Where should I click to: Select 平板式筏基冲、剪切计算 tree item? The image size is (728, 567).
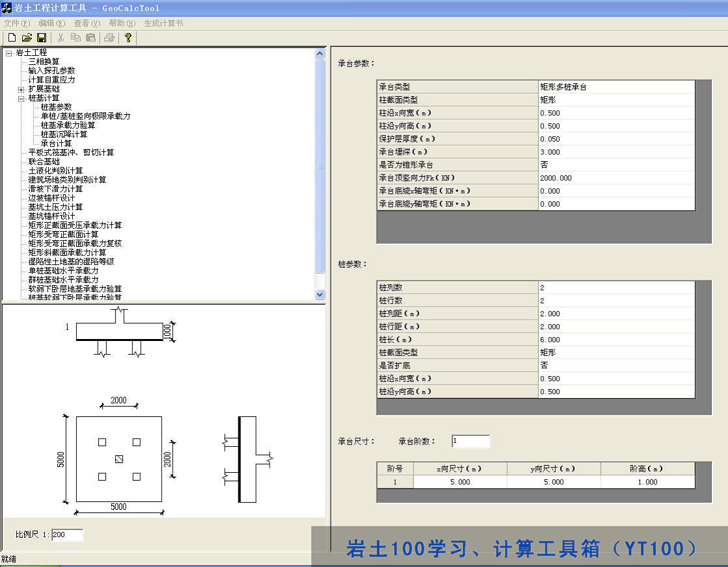(x=71, y=153)
